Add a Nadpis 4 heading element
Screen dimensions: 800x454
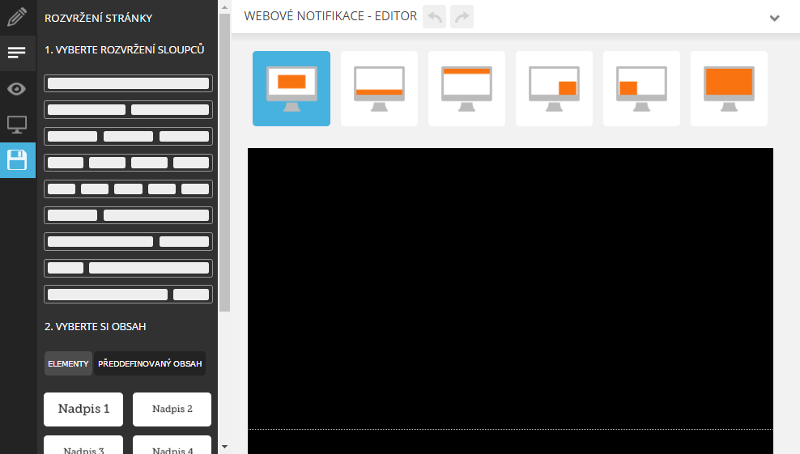point(172,445)
